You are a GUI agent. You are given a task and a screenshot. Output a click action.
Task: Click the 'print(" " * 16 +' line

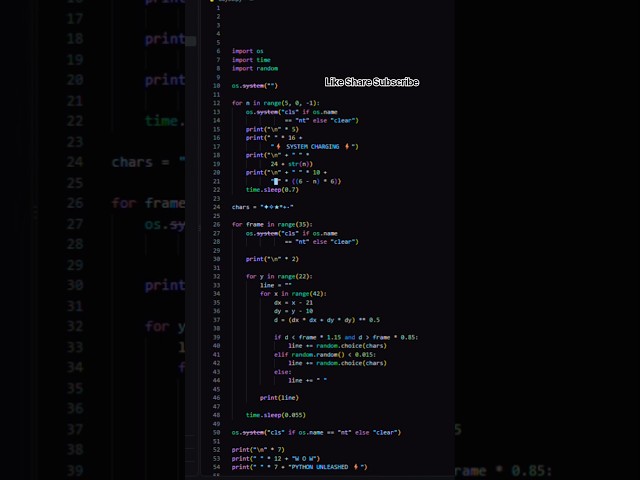tap(274, 138)
